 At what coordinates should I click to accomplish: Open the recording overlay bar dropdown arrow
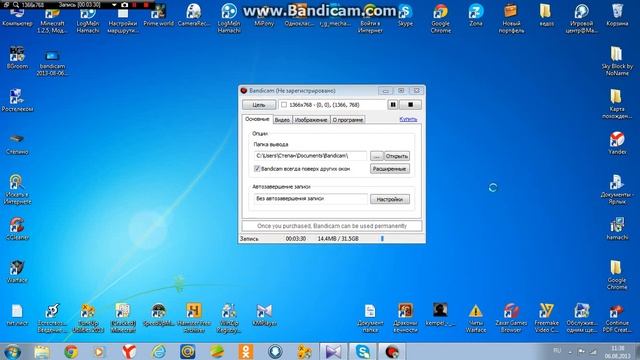[x=114, y=5]
